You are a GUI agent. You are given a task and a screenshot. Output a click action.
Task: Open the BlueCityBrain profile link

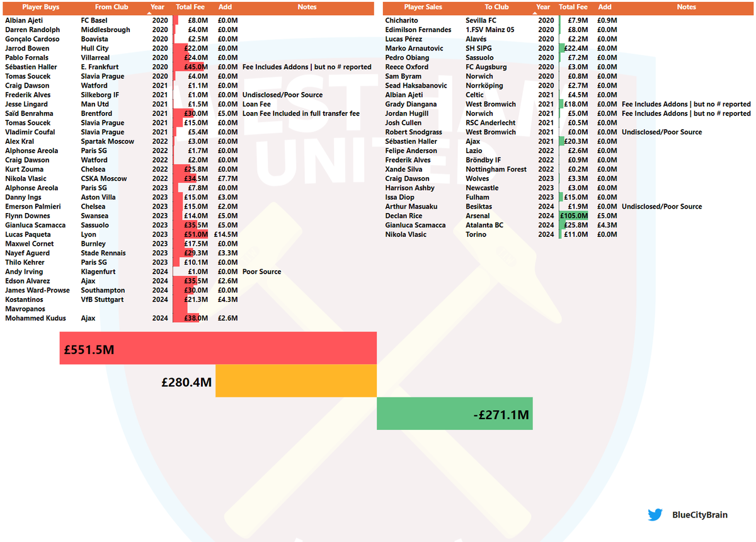700,515
